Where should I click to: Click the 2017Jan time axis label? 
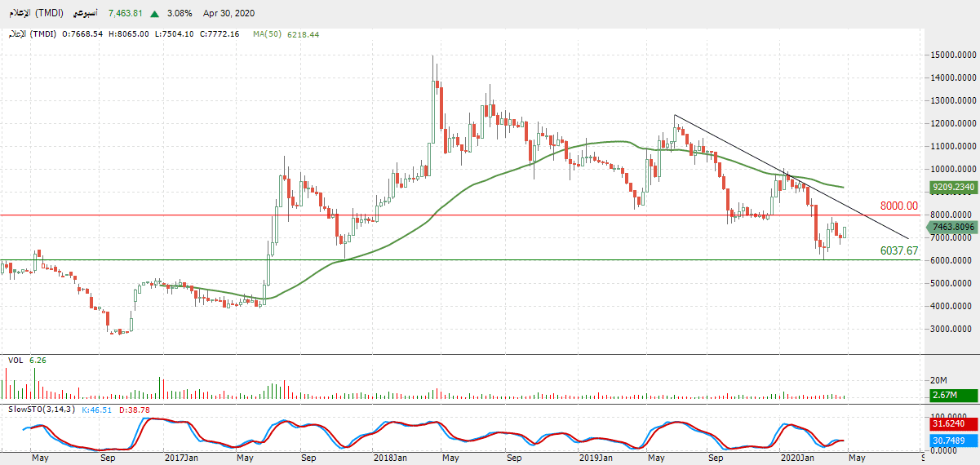[182, 458]
